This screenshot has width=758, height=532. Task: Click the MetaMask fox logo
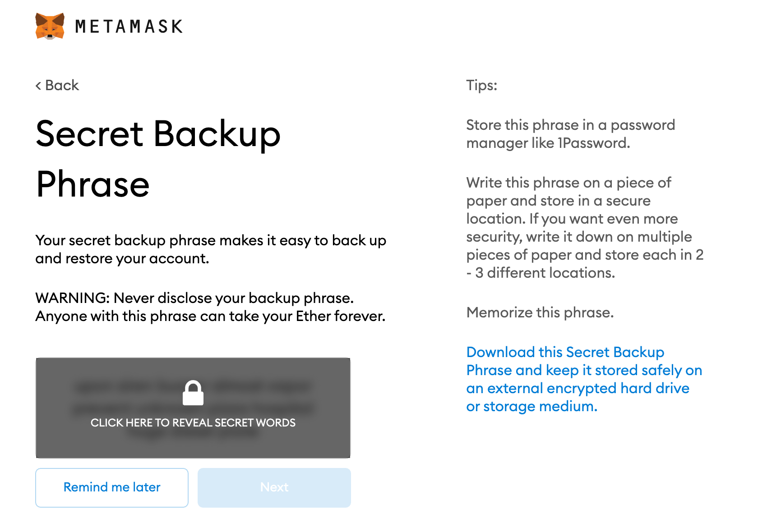click(x=50, y=26)
